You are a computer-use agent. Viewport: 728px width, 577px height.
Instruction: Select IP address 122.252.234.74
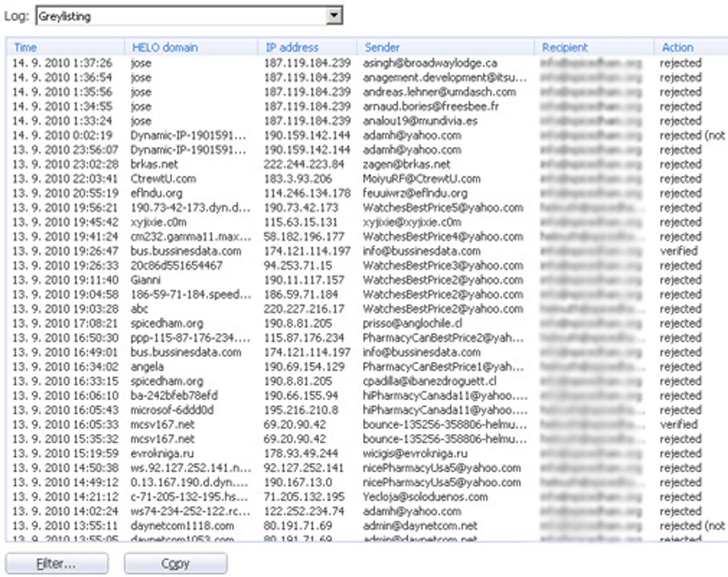pyautogui.click(x=304, y=511)
